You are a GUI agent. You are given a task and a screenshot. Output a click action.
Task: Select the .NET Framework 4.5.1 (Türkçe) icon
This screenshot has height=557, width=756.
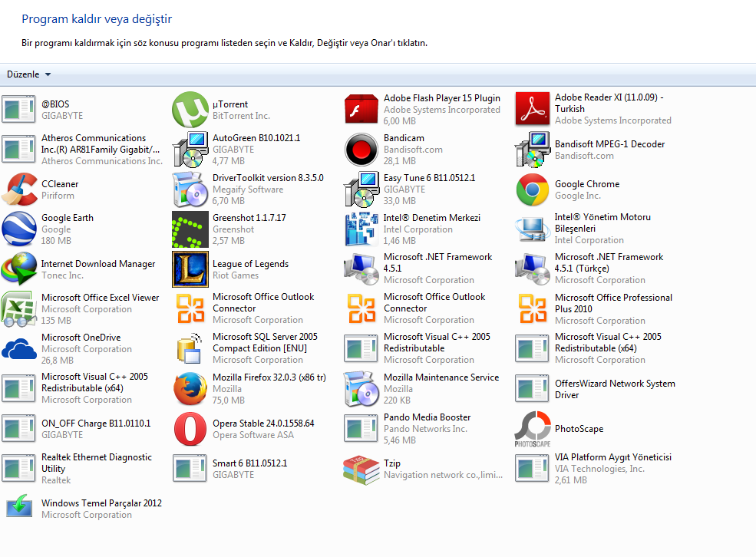533,269
